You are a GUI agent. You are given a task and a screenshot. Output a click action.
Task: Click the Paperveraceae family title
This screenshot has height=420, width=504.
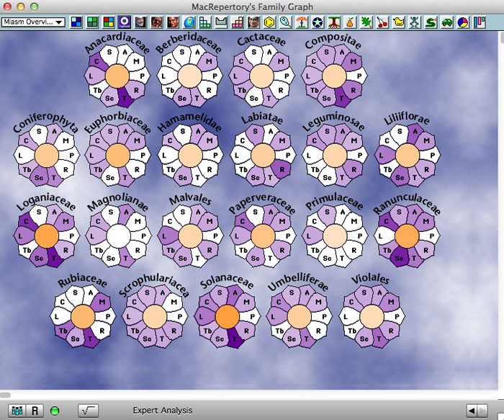tap(261, 203)
